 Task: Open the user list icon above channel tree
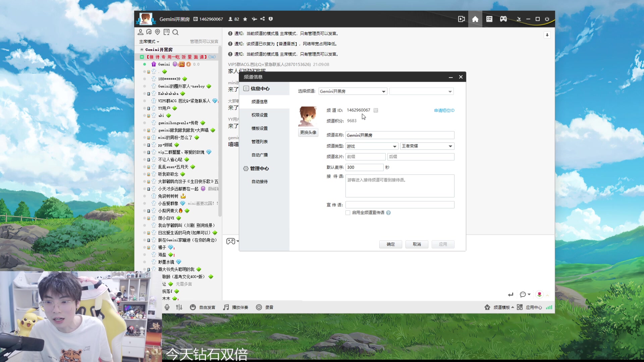coord(141,32)
